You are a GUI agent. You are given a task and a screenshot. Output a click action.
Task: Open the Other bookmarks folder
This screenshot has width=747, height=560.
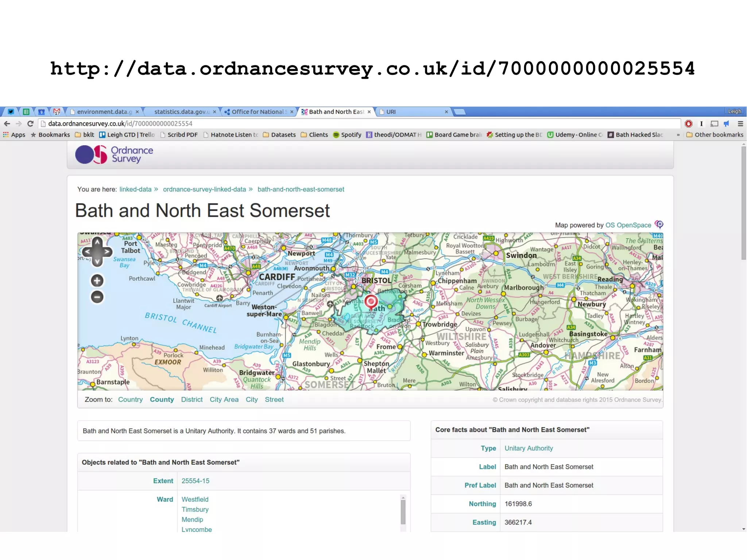click(715, 135)
